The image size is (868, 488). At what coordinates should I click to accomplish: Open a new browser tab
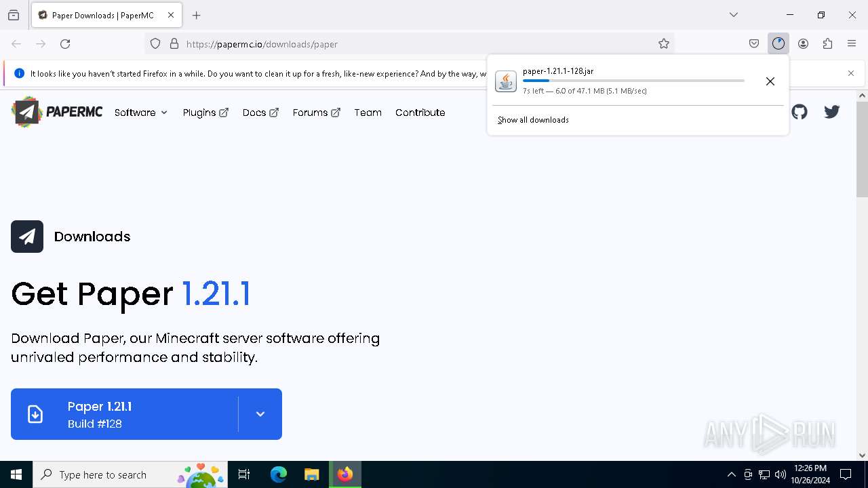(x=197, y=15)
